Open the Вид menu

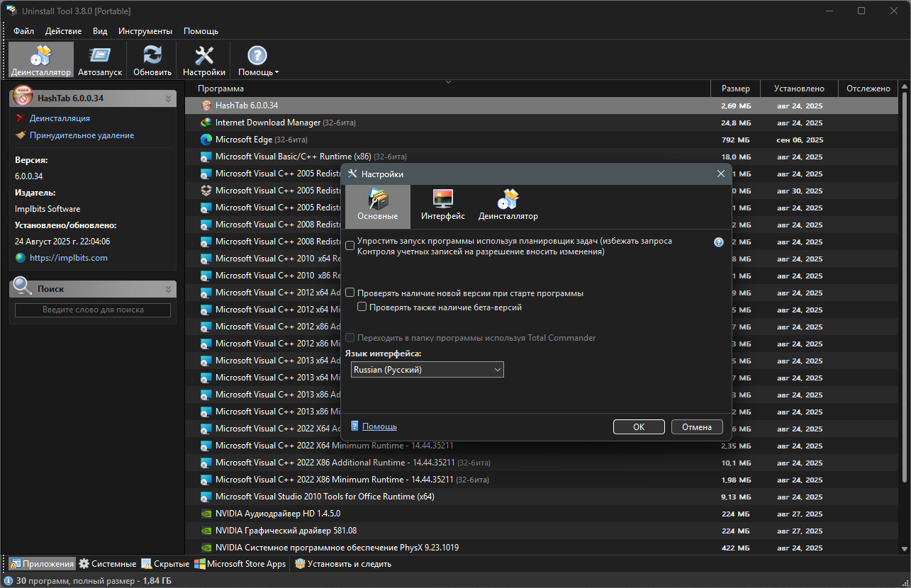(100, 31)
